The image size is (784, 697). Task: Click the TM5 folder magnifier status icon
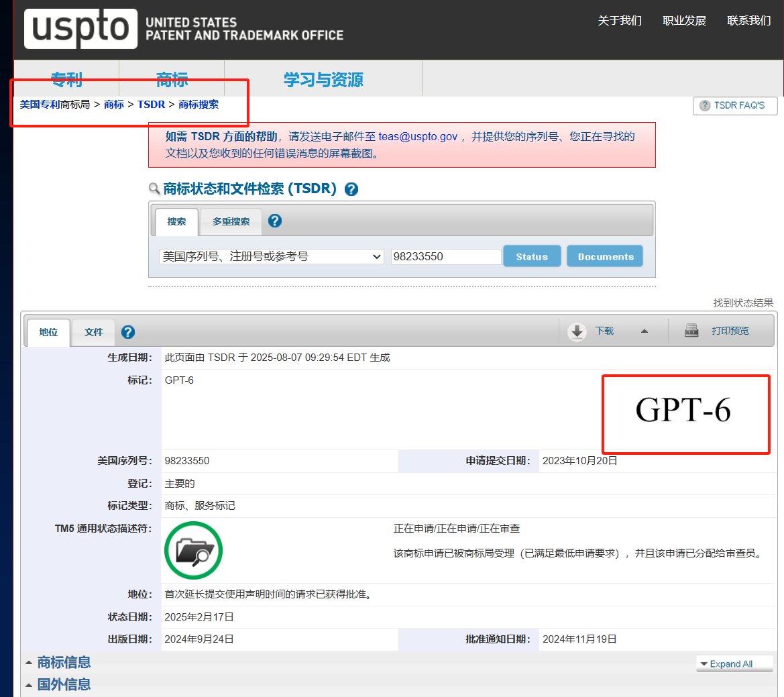pyautogui.click(x=194, y=551)
